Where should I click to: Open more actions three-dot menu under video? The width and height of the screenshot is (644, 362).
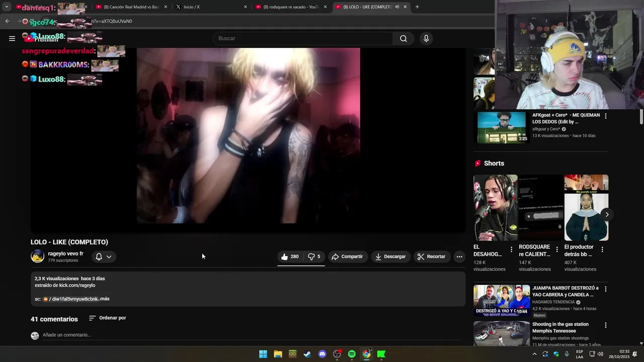(459, 257)
